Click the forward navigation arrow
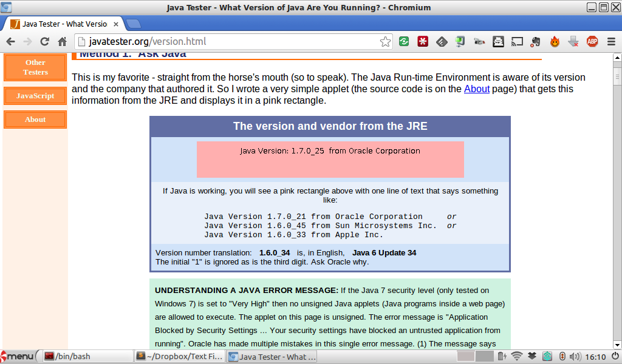This screenshot has width=622, height=364. tap(27, 42)
